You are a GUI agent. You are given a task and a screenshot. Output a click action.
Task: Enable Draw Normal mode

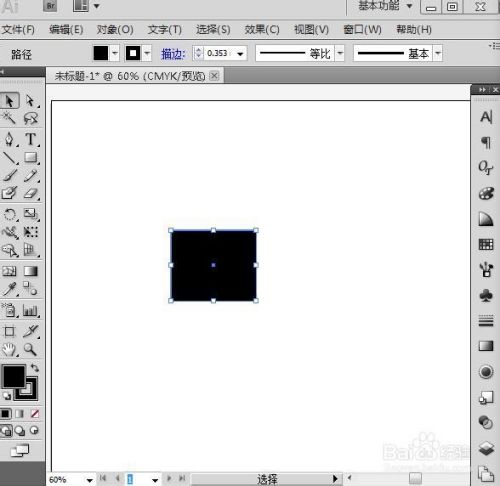pos(6,431)
